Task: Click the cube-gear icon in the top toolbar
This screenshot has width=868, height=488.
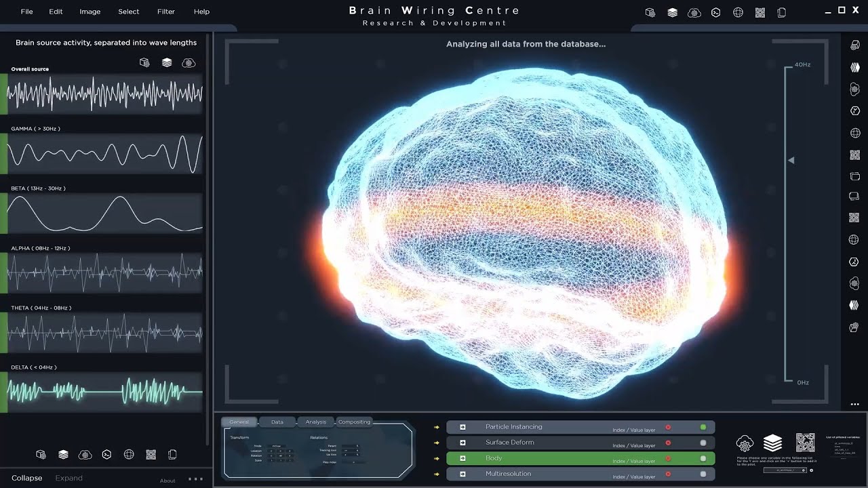Action: [650, 12]
